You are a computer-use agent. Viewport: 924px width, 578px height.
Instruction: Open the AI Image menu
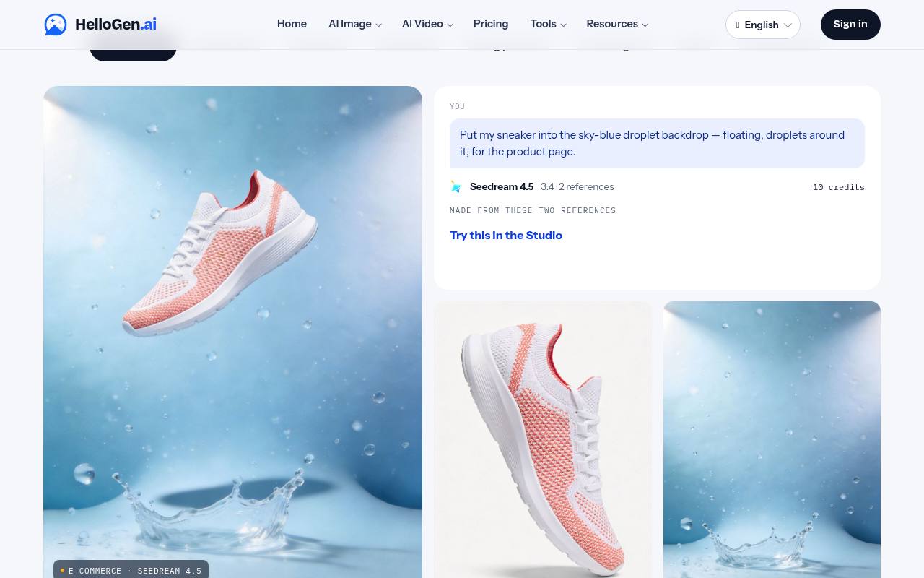355,24
